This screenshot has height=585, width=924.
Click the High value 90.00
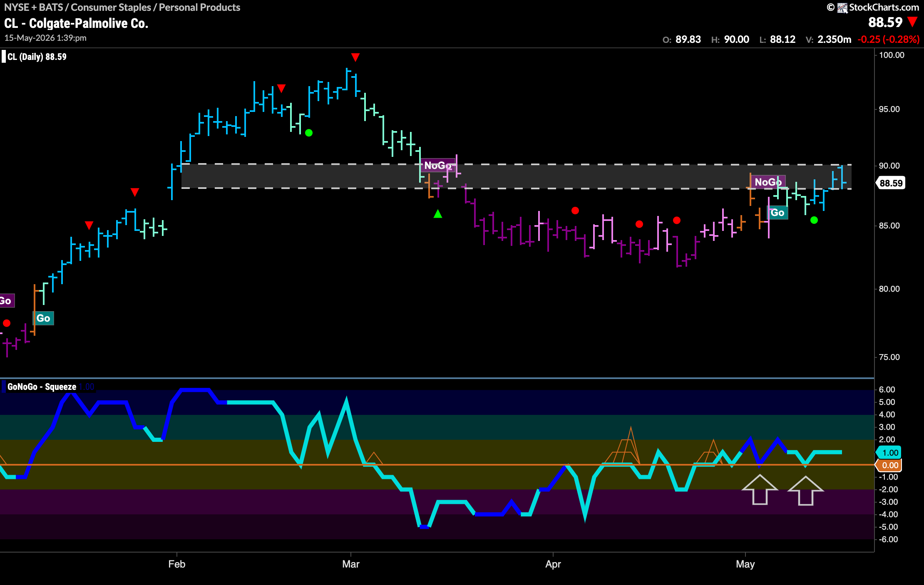pos(736,40)
